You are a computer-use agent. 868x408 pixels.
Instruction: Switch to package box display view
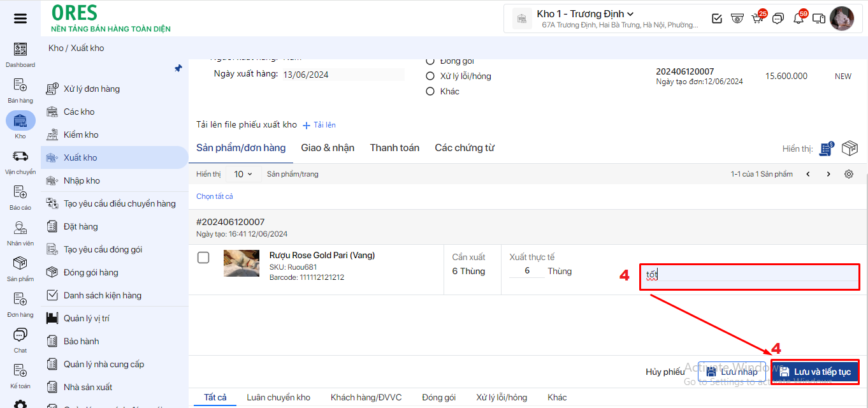[850, 149]
